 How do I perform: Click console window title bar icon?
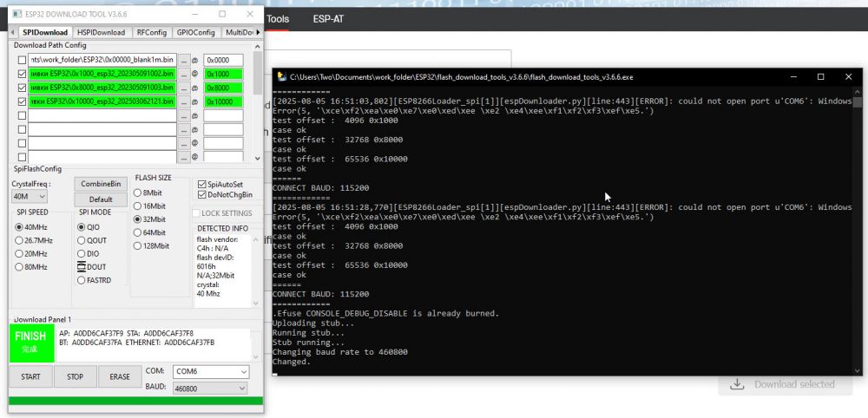281,77
